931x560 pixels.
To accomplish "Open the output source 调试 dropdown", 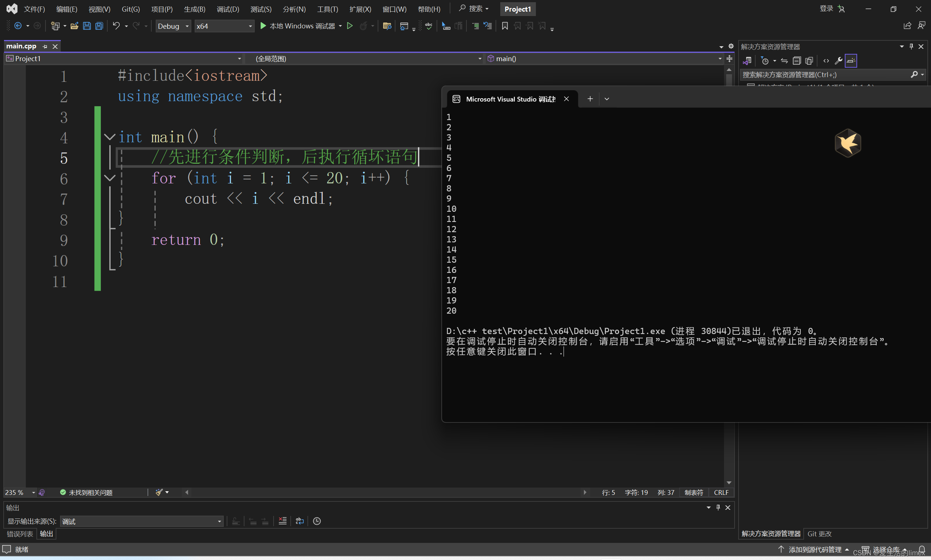I will click(x=142, y=521).
